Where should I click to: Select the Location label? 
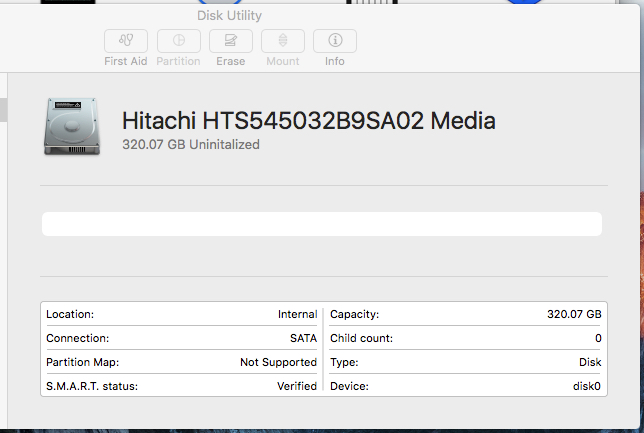coord(70,314)
